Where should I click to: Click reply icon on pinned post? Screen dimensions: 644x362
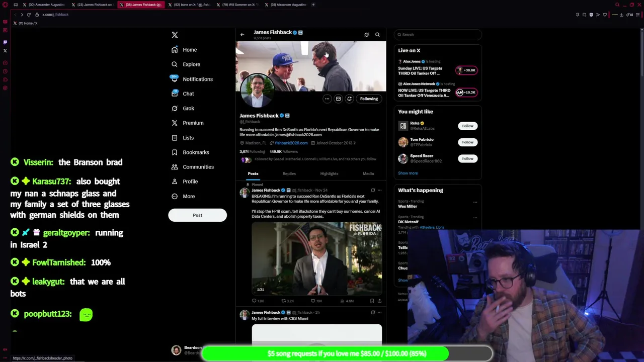254,301
